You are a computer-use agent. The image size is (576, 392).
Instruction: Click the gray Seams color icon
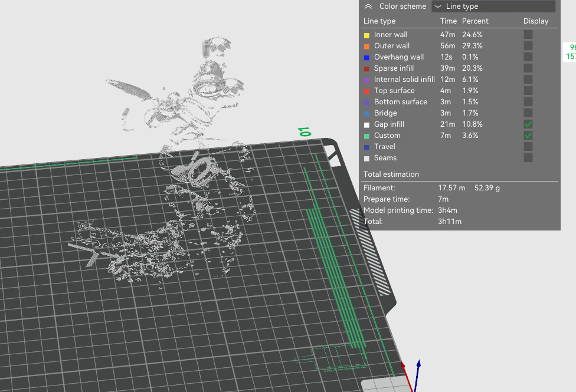point(367,158)
